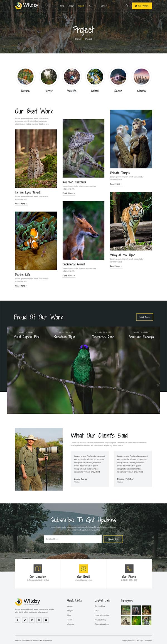Expand the Pages dropdown menu
This screenshot has height=644, width=167.
[x=92, y=6]
